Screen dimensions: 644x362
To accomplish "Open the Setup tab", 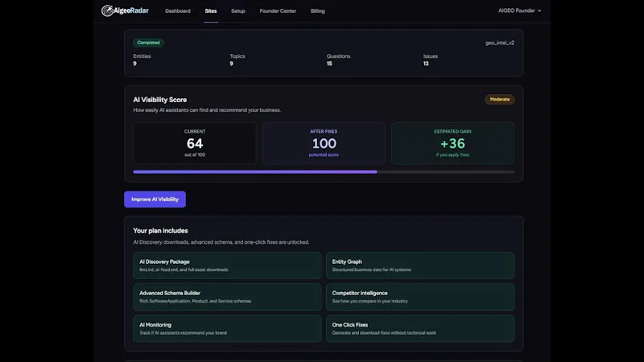I will coord(237,11).
